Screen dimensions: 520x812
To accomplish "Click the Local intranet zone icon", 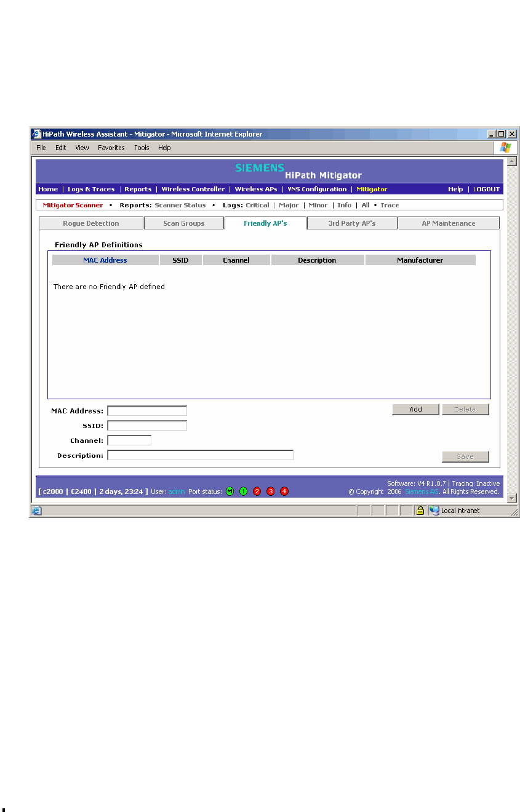I will point(434,510).
